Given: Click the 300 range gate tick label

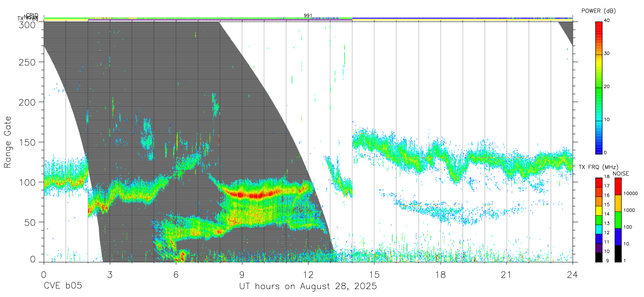Looking at the screenshot, I should point(28,25).
